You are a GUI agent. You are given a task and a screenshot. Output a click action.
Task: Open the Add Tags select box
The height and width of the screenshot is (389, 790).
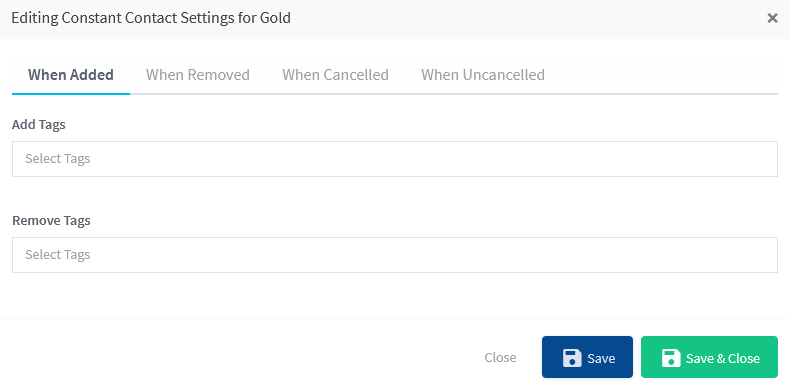pyautogui.click(x=394, y=159)
